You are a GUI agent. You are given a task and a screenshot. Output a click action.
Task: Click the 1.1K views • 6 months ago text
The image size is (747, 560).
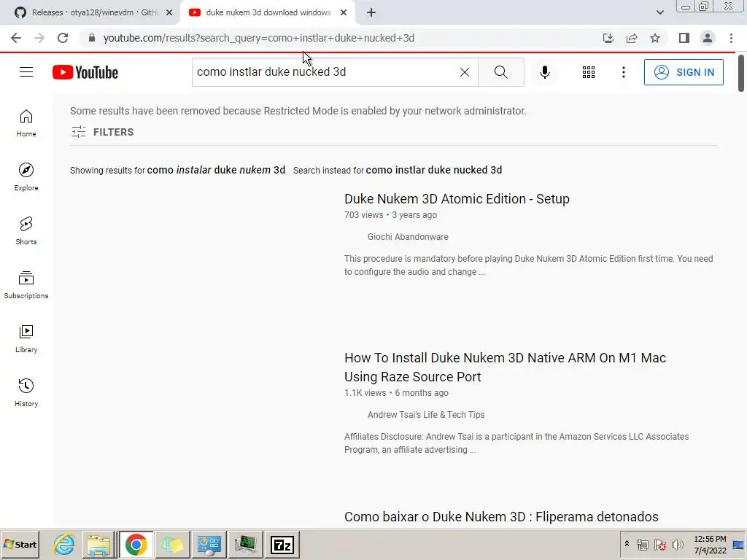(x=396, y=393)
